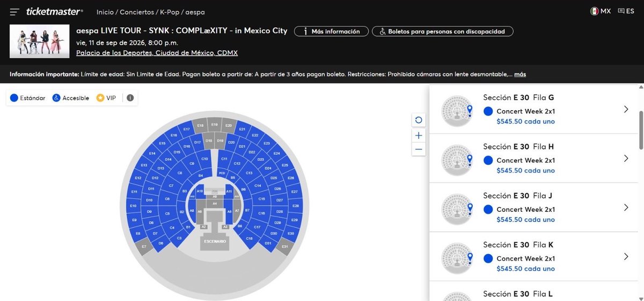Open the Palacio de los Deportes venue link
644x301 pixels.
(157, 53)
